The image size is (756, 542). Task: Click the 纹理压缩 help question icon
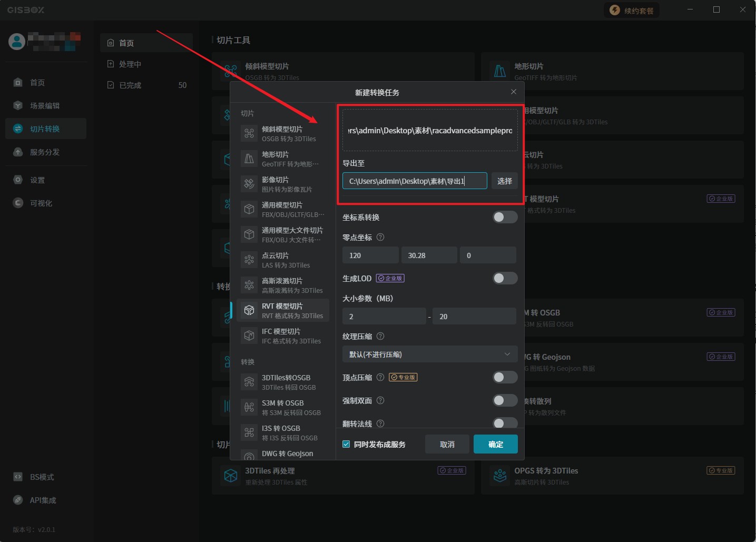click(x=380, y=336)
